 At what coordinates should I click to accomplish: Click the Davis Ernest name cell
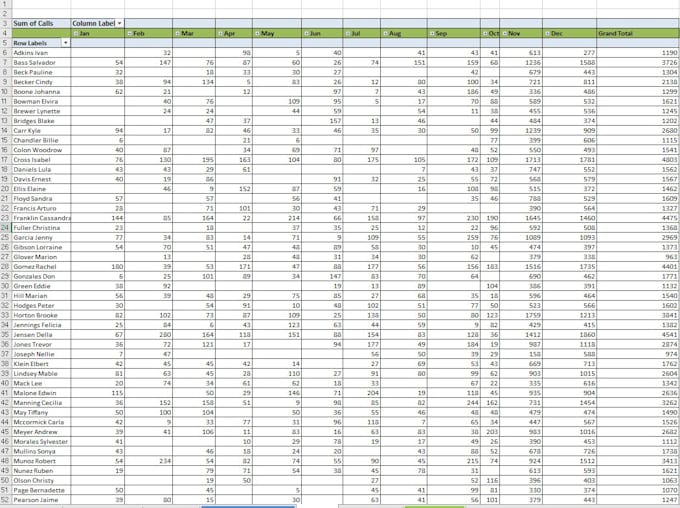(41, 179)
